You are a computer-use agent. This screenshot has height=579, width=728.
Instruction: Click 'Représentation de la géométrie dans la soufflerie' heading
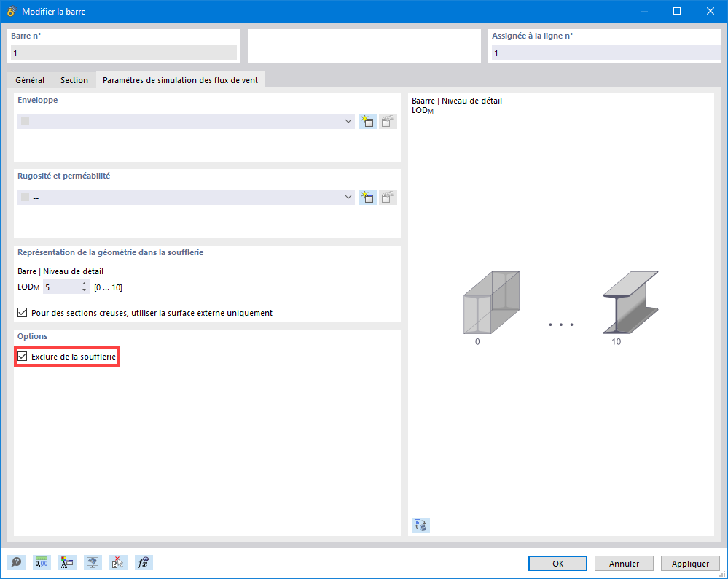point(111,252)
